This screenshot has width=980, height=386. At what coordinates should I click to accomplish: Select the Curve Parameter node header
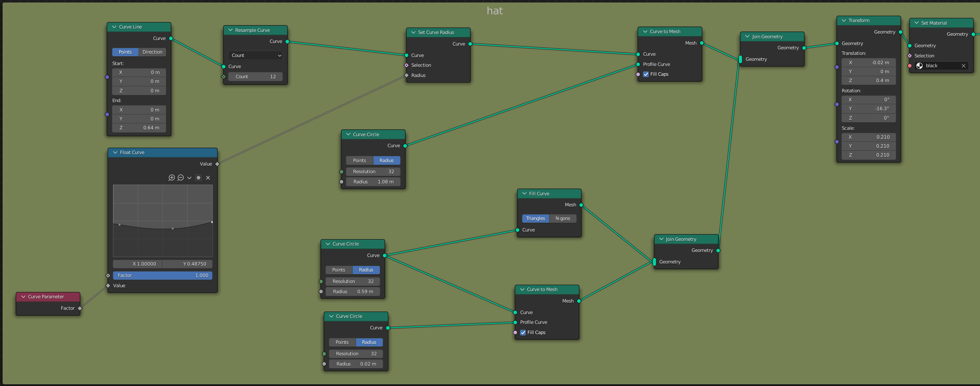(48, 297)
